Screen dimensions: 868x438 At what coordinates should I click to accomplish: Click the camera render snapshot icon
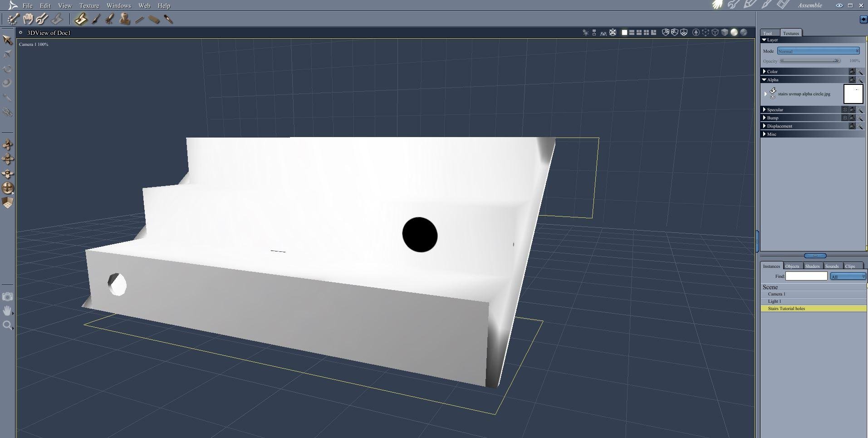tap(8, 297)
